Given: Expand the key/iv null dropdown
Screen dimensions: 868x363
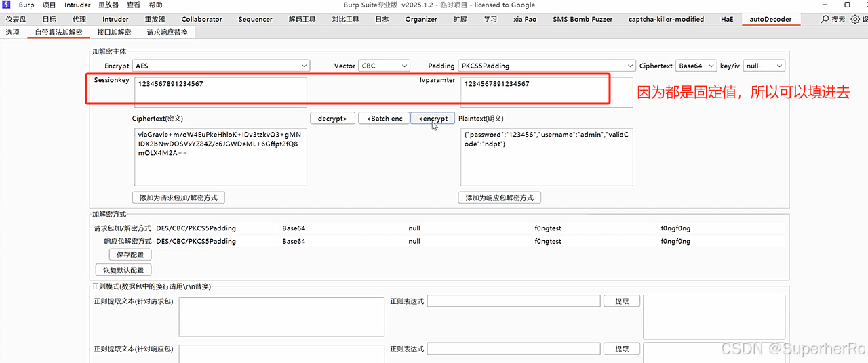Looking at the screenshot, I should [x=764, y=66].
